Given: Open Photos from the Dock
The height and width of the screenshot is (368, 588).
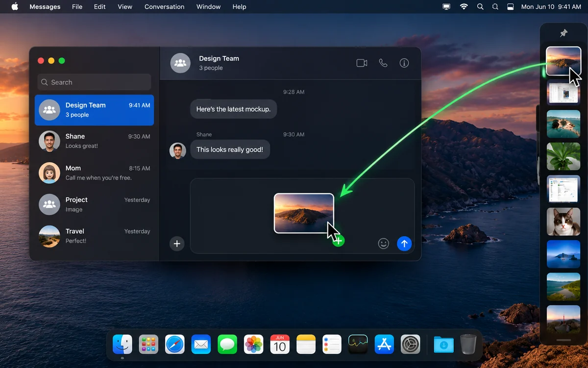Looking at the screenshot, I should click(x=254, y=344).
